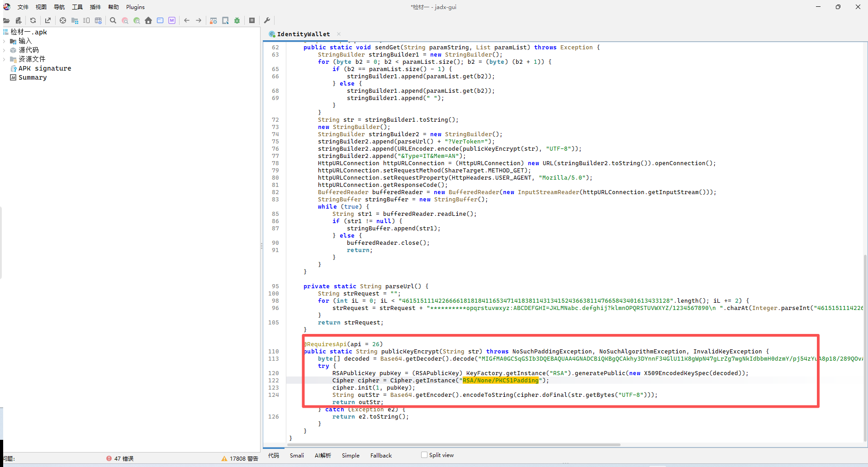The image size is (868, 467).
Task: Click the open file folder icon
Action: [6, 20]
